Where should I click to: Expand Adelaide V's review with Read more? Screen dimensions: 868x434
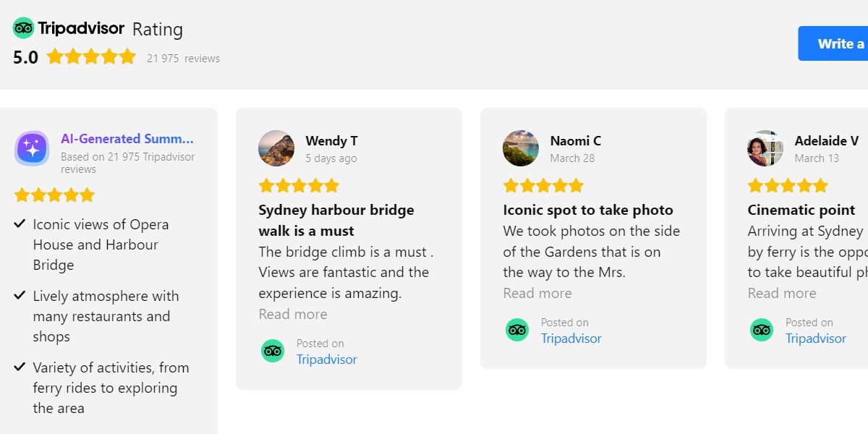pyautogui.click(x=782, y=293)
